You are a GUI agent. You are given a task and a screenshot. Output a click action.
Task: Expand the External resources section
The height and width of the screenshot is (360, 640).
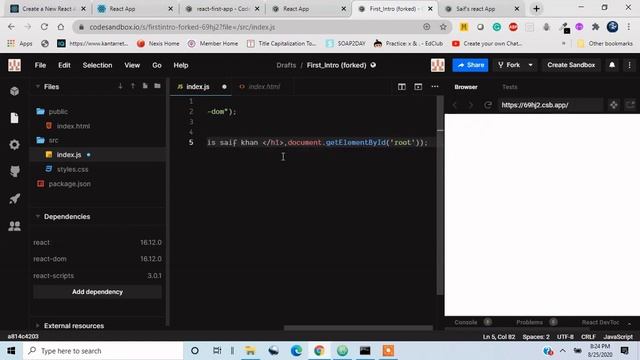pos(38,325)
